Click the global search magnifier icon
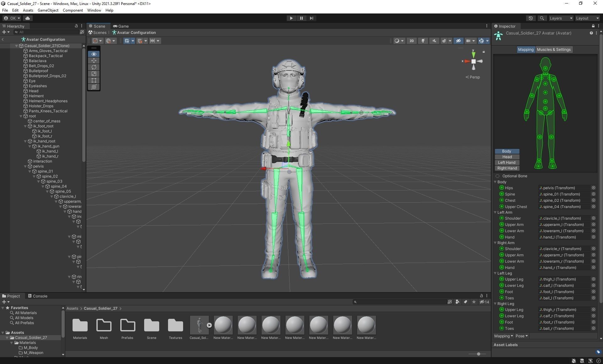 [542, 18]
